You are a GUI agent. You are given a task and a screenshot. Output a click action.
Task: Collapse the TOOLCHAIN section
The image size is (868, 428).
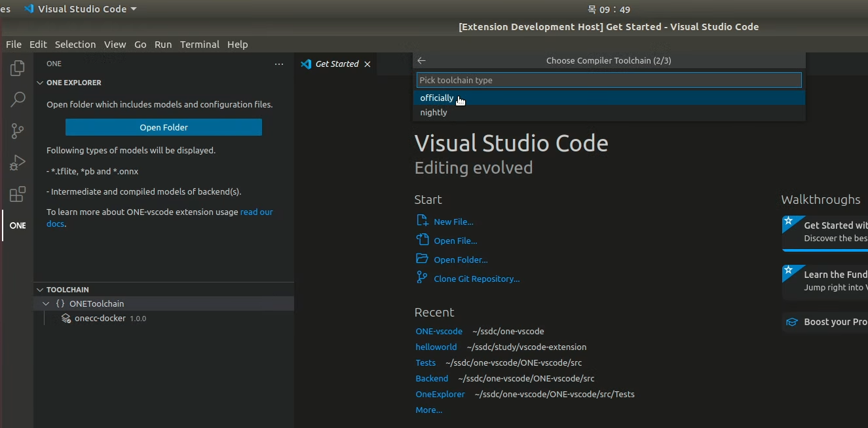[x=40, y=289]
